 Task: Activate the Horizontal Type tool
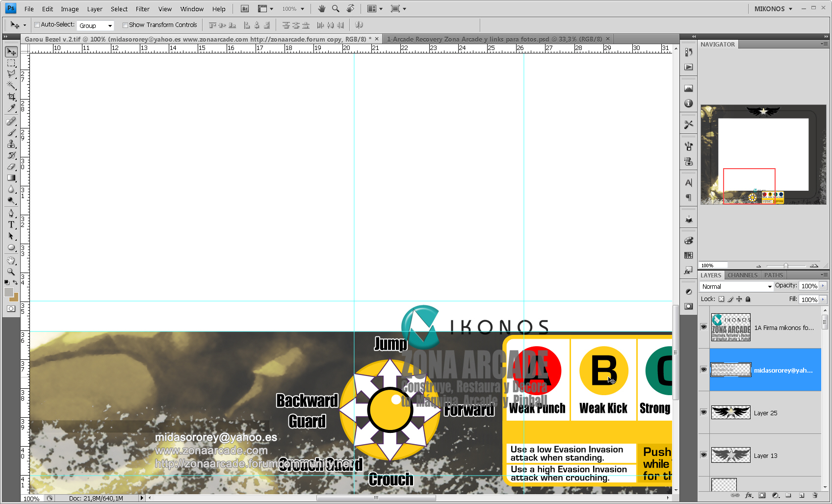(11, 225)
